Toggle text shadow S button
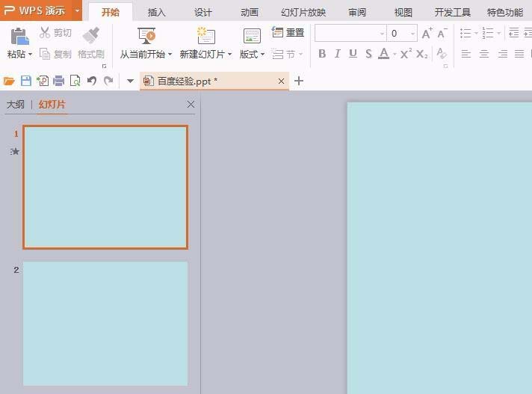Image resolution: width=532 pixels, height=394 pixels. [368, 54]
